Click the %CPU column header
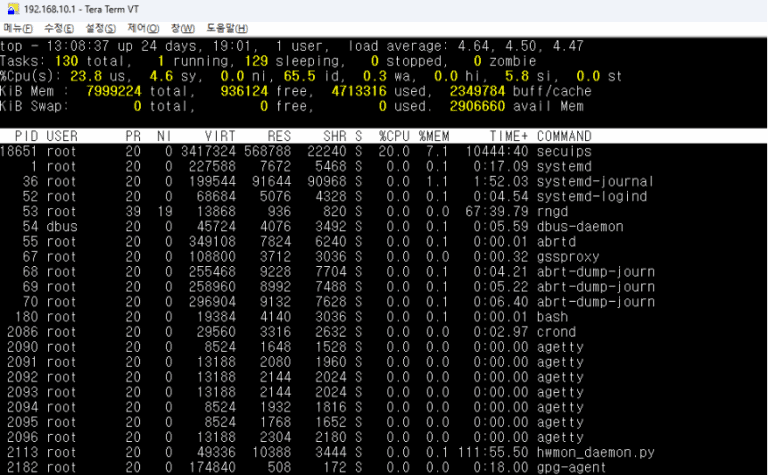768x475 pixels. click(x=394, y=135)
